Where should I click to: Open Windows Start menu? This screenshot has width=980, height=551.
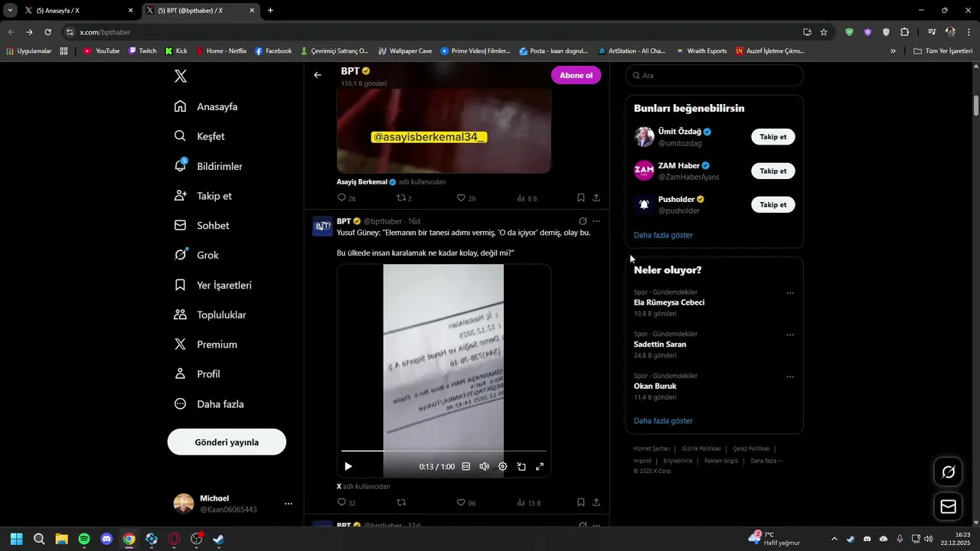[17, 539]
